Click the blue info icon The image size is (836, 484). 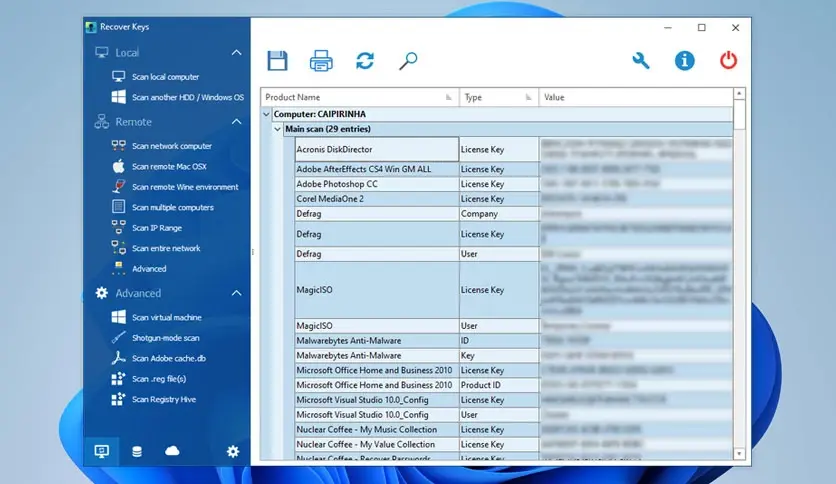pos(685,61)
